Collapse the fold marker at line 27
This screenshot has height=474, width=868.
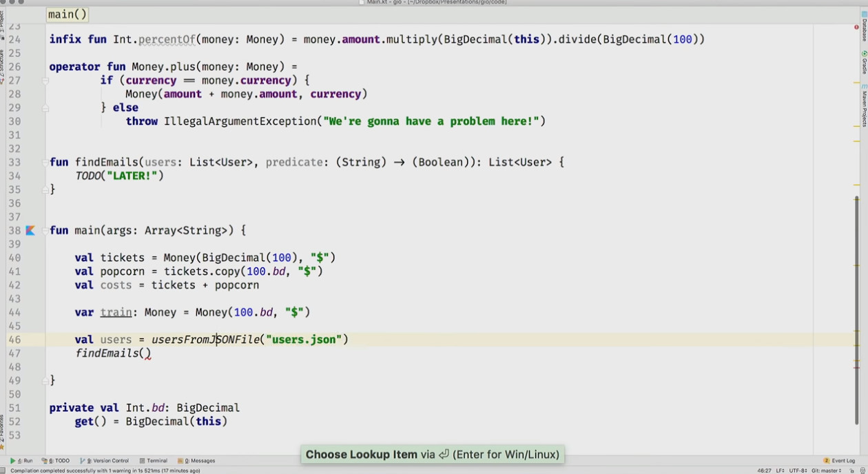(x=45, y=81)
